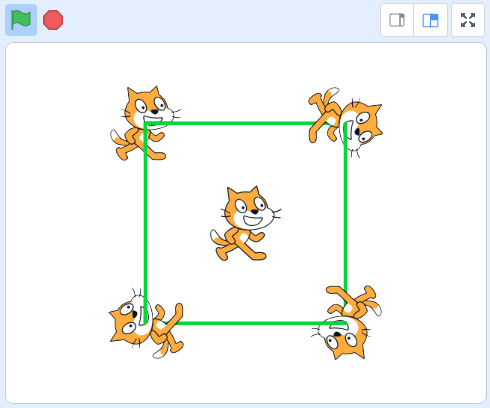Switch to small stage layout
This screenshot has height=408, width=490.
397,20
